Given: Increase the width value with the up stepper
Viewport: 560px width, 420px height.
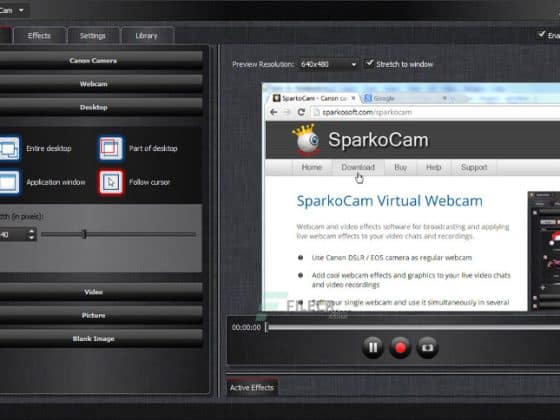Looking at the screenshot, I should (32, 231).
